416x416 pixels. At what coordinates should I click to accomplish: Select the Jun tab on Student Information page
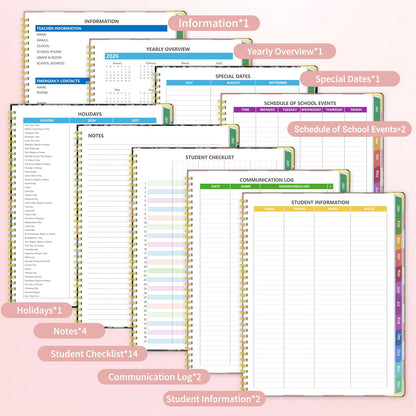(x=399, y=289)
